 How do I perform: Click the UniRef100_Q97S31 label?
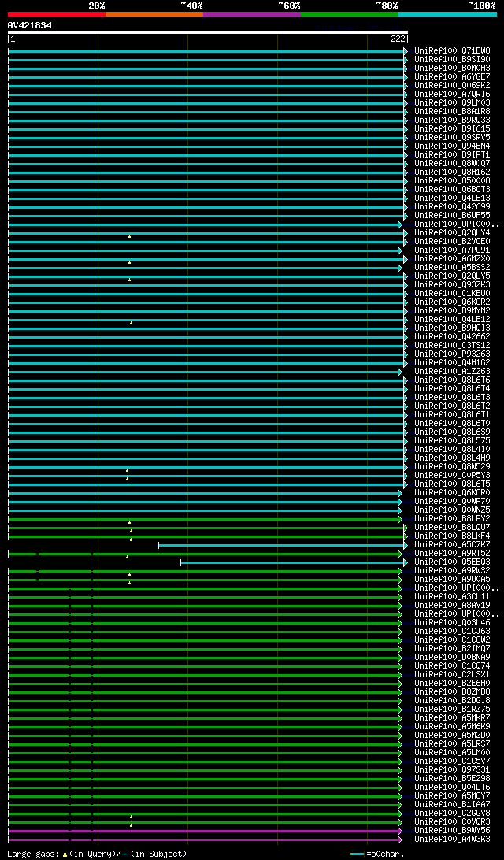(x=452, y=770)
